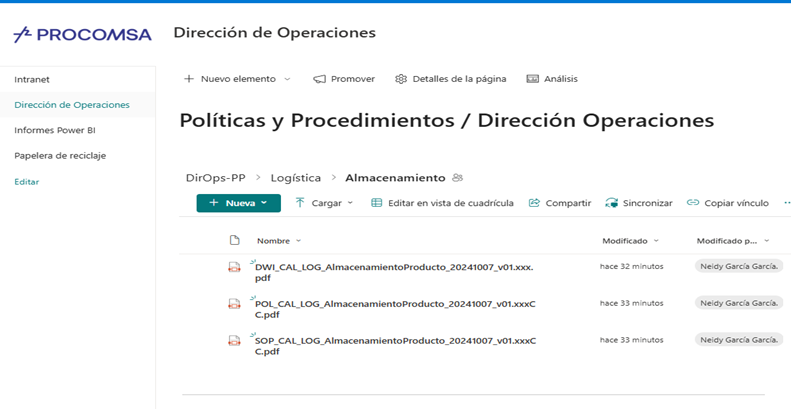
Task: Click Editar en vista de cuadrícula
Action: 442,203
